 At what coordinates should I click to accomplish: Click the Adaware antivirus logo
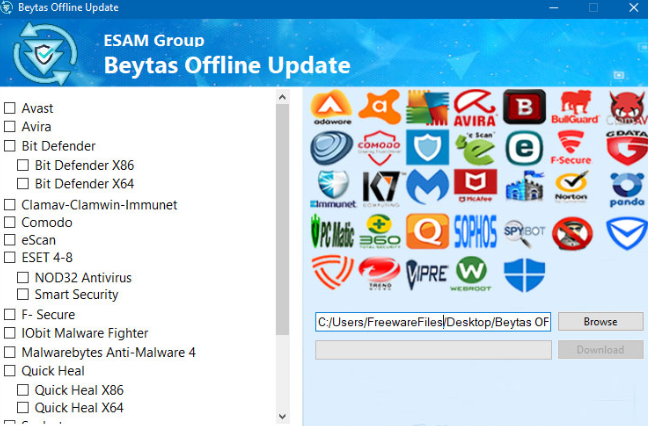click(x=332, y=107)
